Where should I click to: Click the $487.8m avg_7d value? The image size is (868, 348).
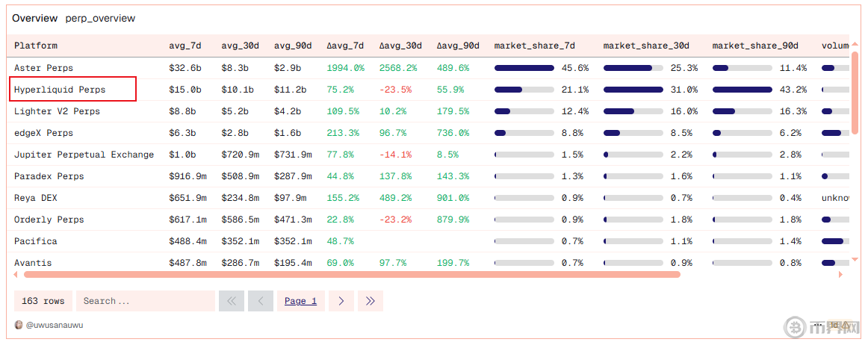[187, 263]
